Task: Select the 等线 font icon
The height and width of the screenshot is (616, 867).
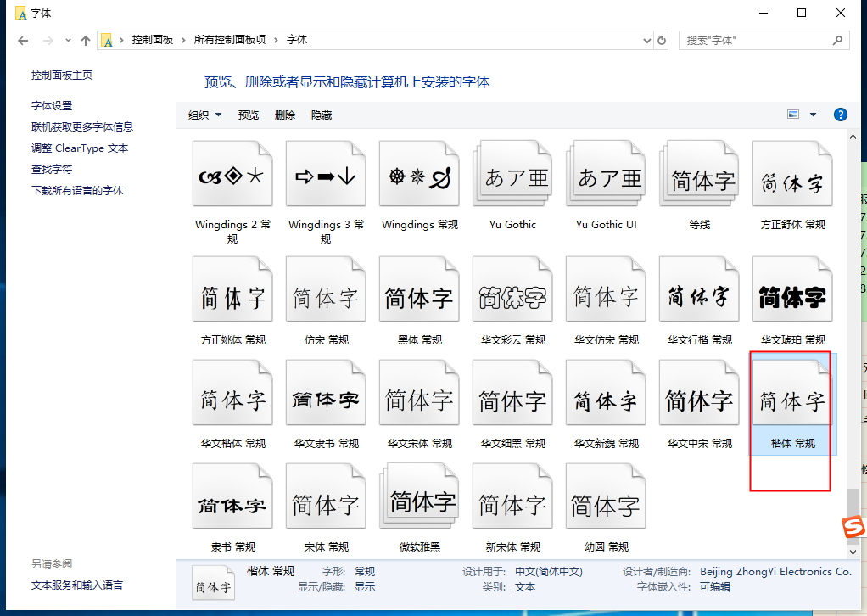Action: coord(700,174)
